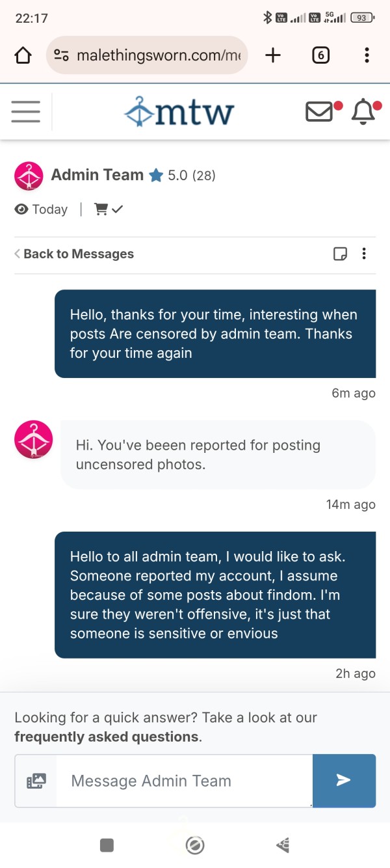
Task: Click the attach photo icon
Action: coord(36,781)
